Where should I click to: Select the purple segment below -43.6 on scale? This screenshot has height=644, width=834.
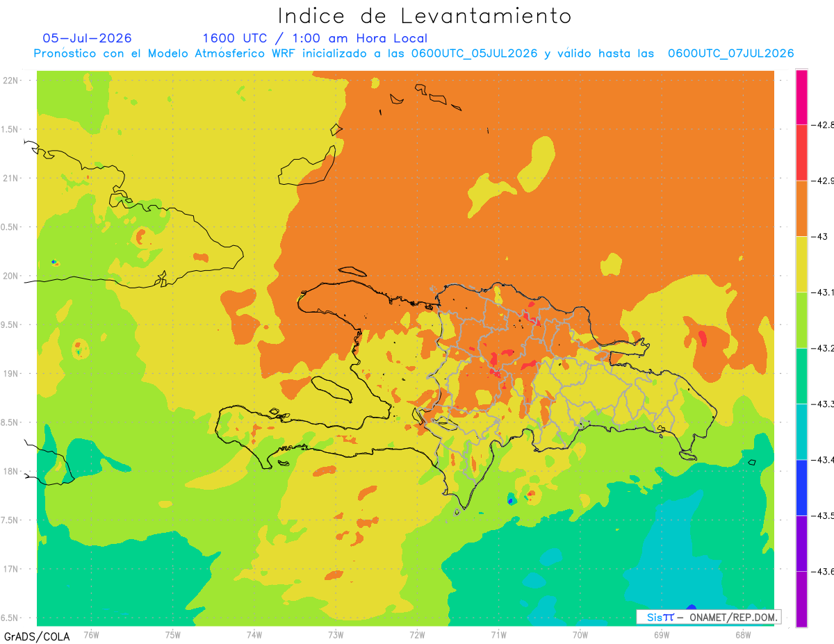pyautogui.click(x=801, y=599)
